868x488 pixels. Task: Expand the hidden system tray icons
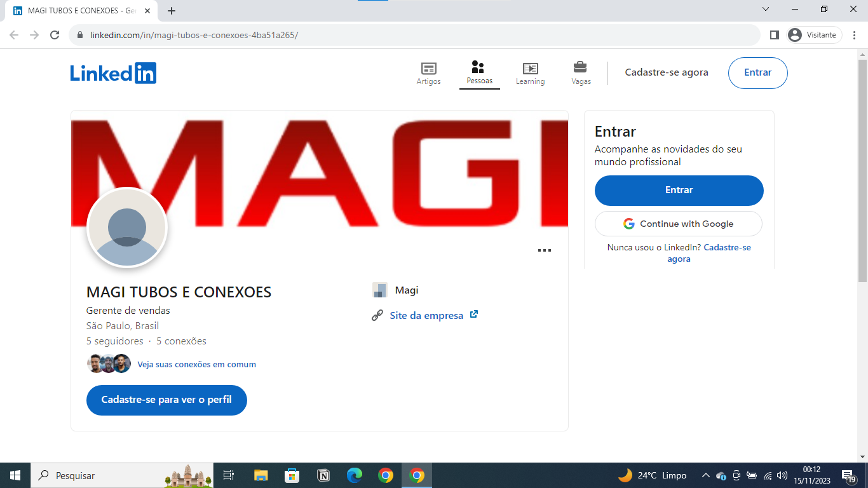(705, 475)
